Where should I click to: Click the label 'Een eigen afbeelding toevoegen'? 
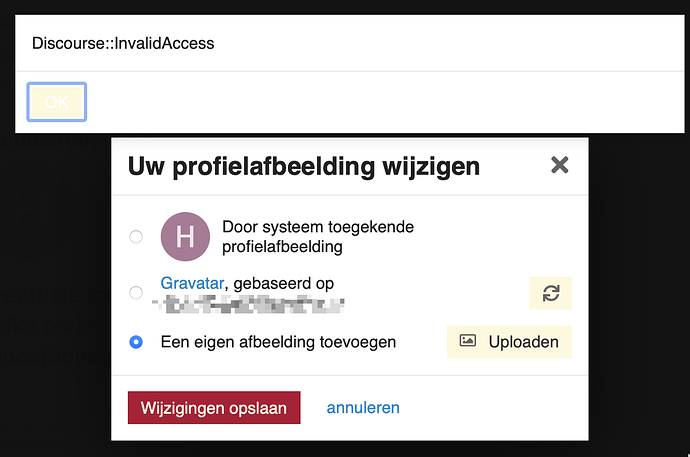[x=278, y=342]
